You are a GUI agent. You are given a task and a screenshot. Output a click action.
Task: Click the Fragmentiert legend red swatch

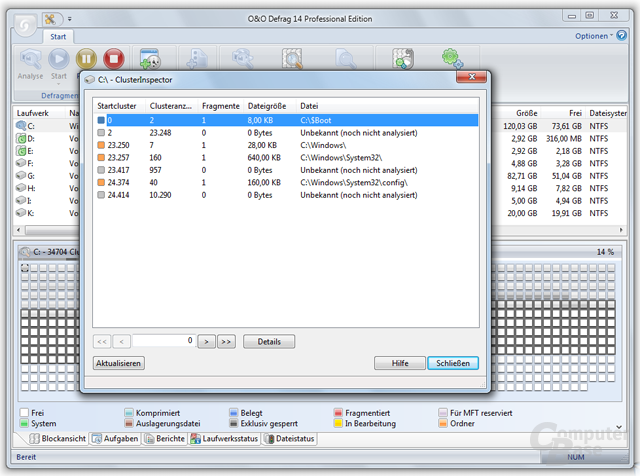coord(338,413)
